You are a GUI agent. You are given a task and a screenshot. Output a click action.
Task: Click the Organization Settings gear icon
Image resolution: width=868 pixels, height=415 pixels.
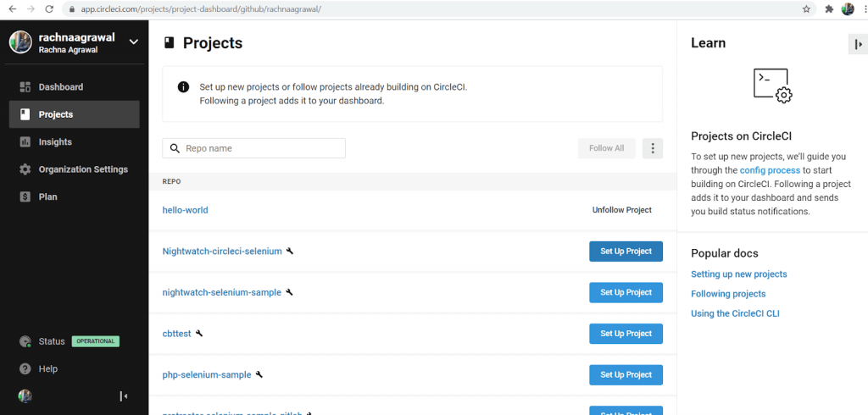25,169
